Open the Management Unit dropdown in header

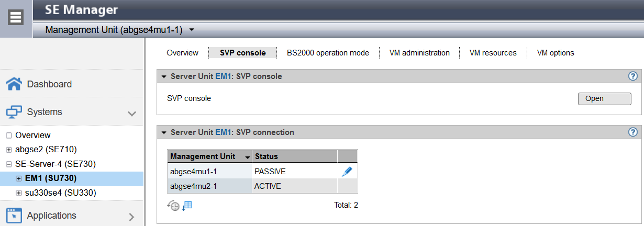(x=192, y=30)
